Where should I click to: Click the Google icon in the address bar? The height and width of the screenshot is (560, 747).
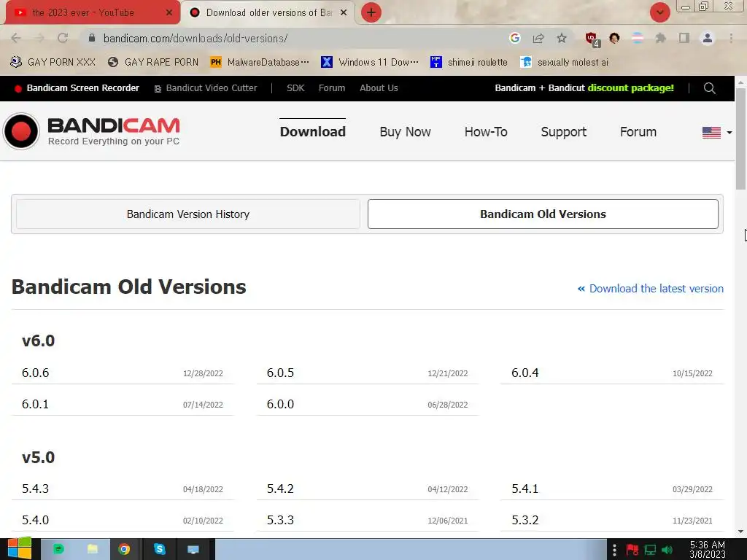(514, 38)
